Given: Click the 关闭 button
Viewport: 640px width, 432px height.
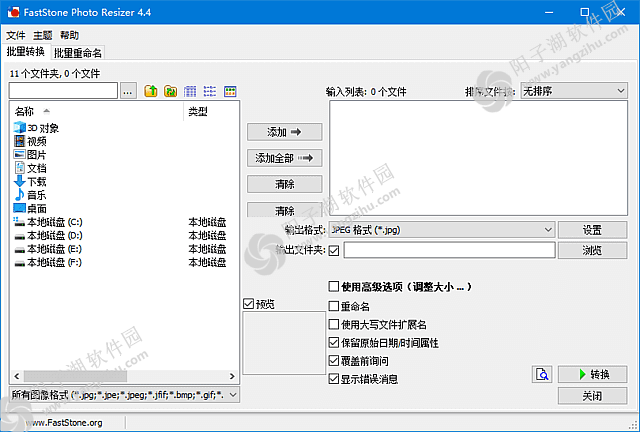Looking at the screenshot, I should [x=592, y=396].
